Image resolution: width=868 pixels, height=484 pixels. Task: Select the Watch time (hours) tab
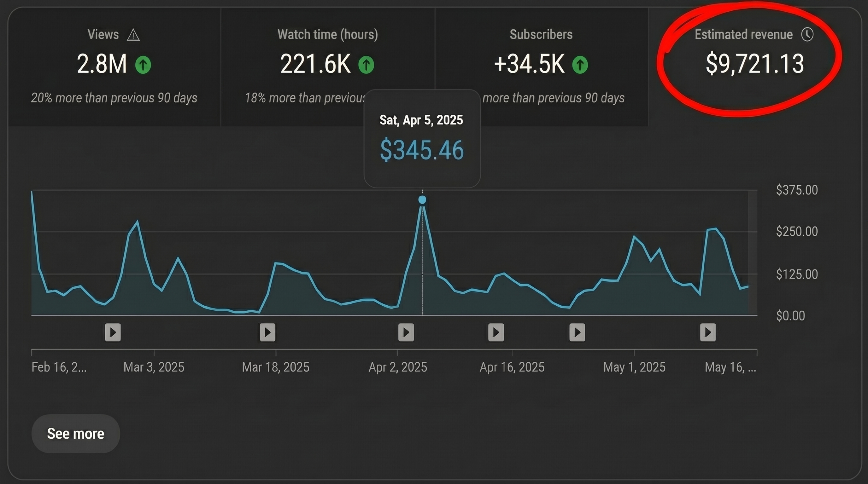coord(328,67)
